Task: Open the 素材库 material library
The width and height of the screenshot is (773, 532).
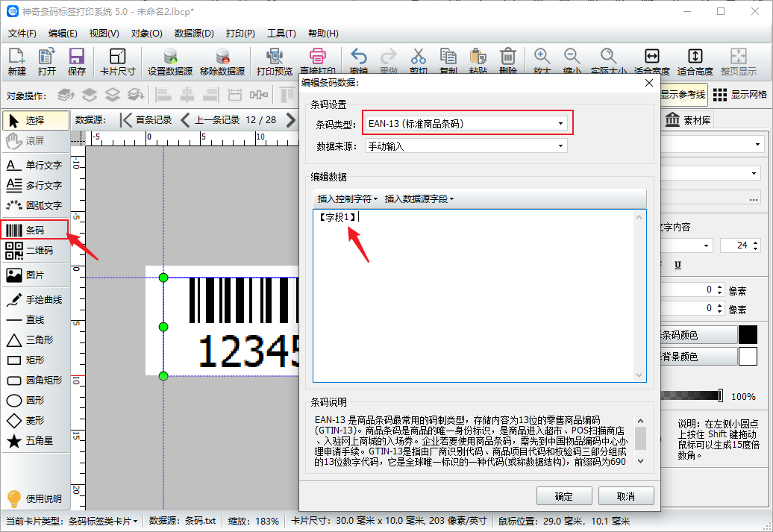Action: pos(688,120)
